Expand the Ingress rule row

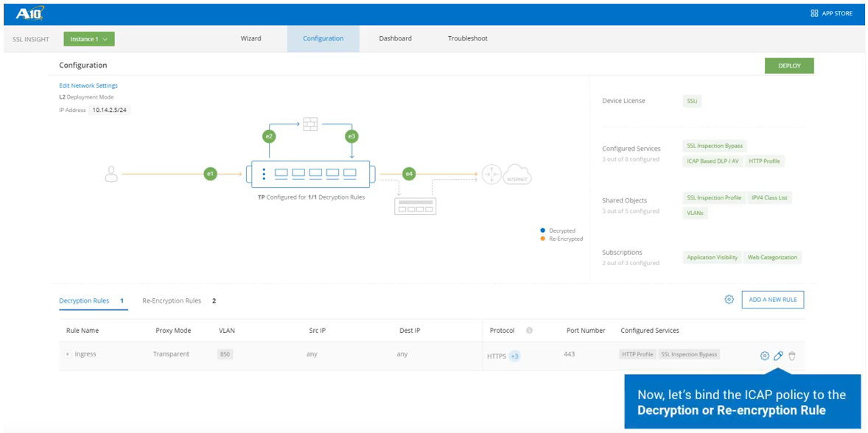coord(68,354)
